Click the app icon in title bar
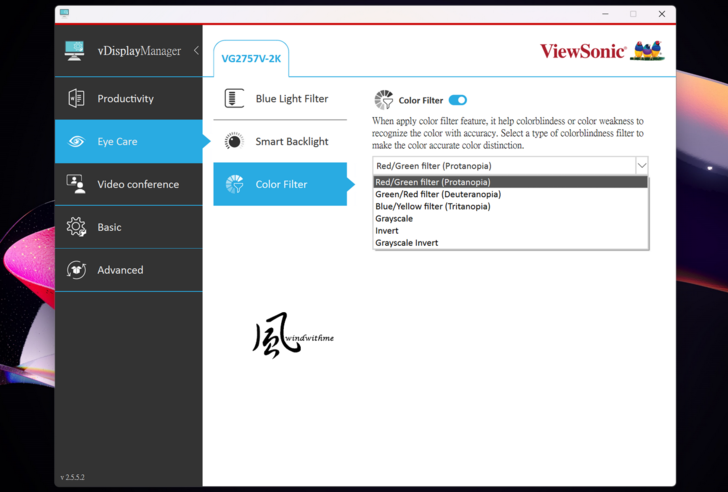The image size is (728, 492). click(65, 13)
